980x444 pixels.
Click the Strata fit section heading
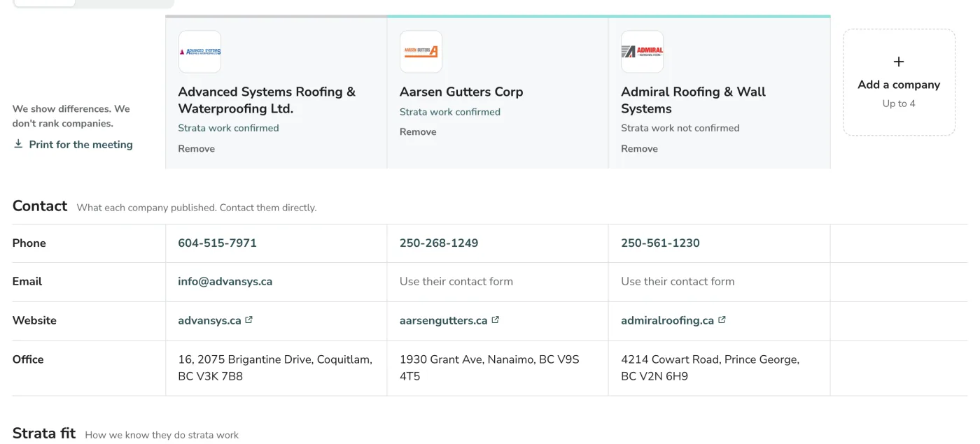coord(44,433)
